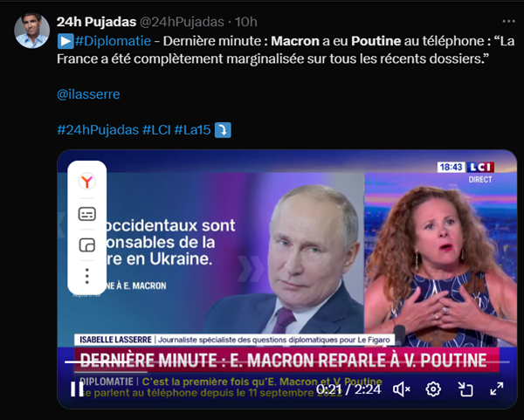Pause the video playback
The image size is (524, 420).
(x=77, y=389)
